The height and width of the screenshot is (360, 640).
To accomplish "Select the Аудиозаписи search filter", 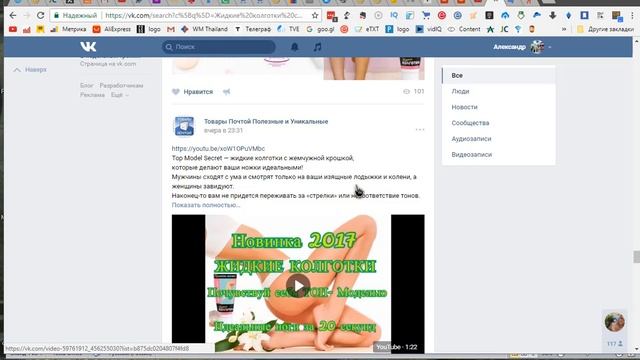I will point(499,139).
